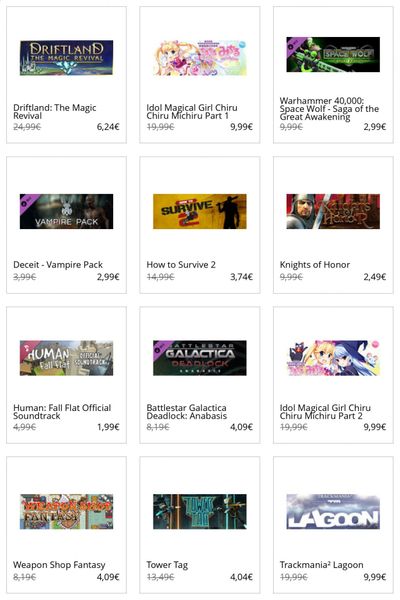Open the Tower Tag banner image
The height and width of the screenshot is (600, 400).
(199, 512)
